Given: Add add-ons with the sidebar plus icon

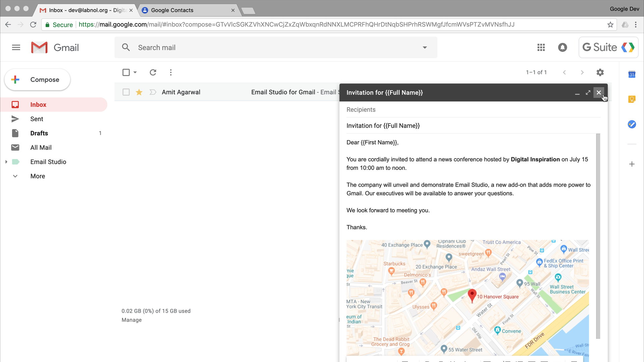Looking at the screenshot, I should tap(632, 164).
